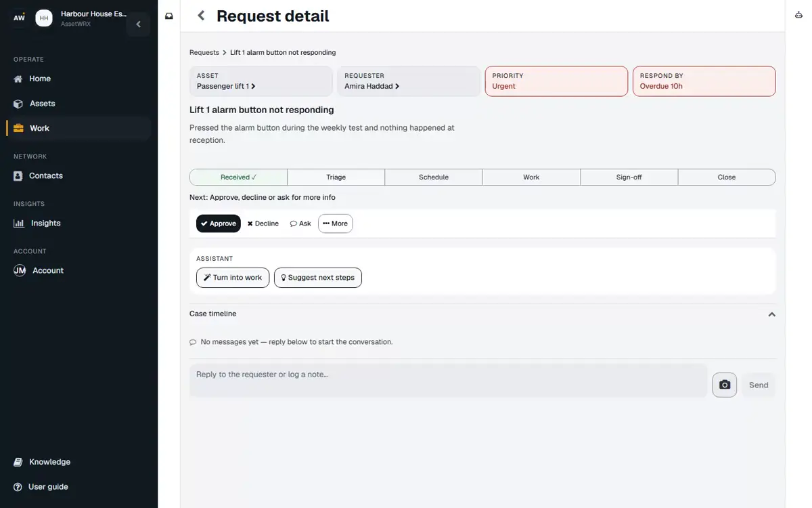Open the More actions dropdown

pyautogui.click(x=335, y=224)
